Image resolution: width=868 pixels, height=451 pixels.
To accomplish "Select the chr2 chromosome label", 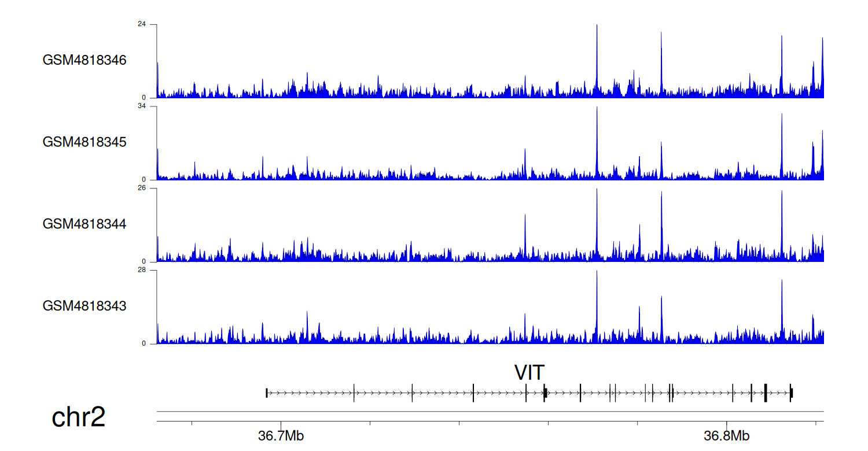I will point(79,417).
